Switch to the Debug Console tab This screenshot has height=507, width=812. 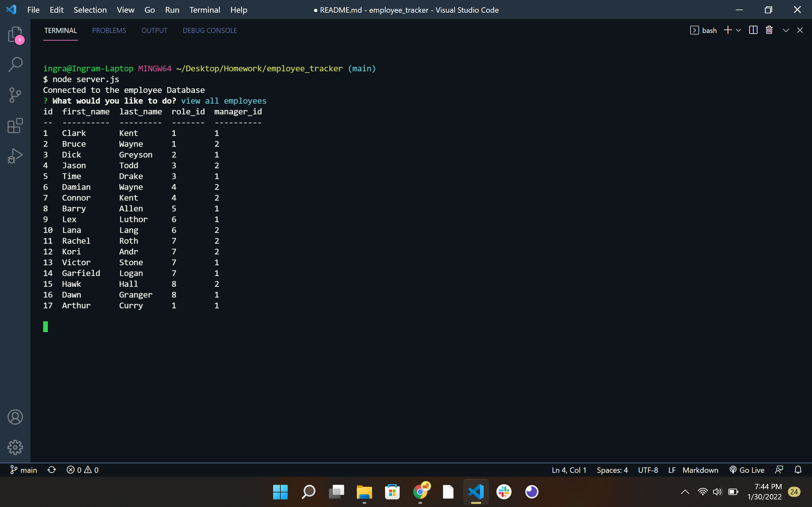point(210,30)
